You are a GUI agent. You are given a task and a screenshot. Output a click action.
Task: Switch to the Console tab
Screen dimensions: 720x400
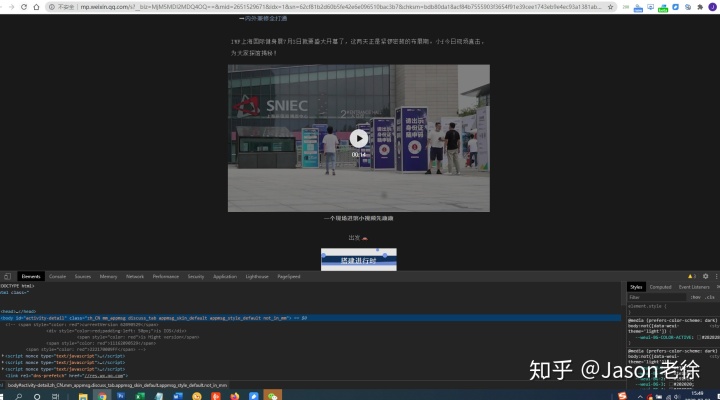coord(58,276)
